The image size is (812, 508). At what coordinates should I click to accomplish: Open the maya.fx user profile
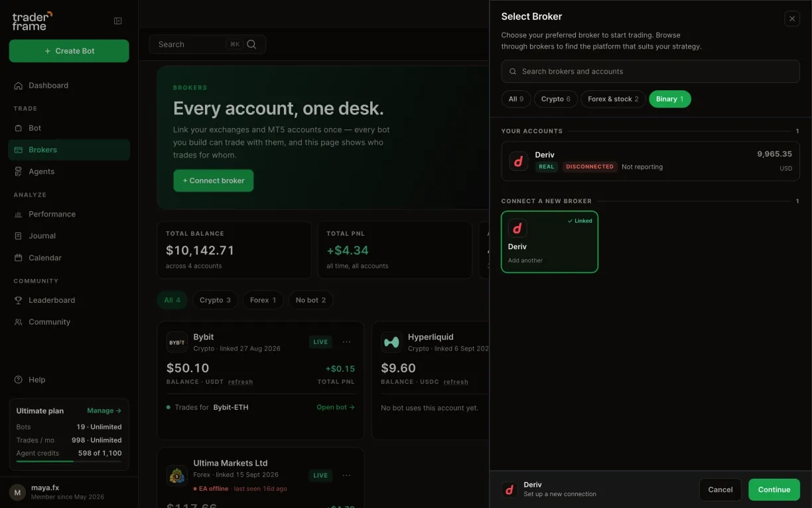click(x=69, y=492)
